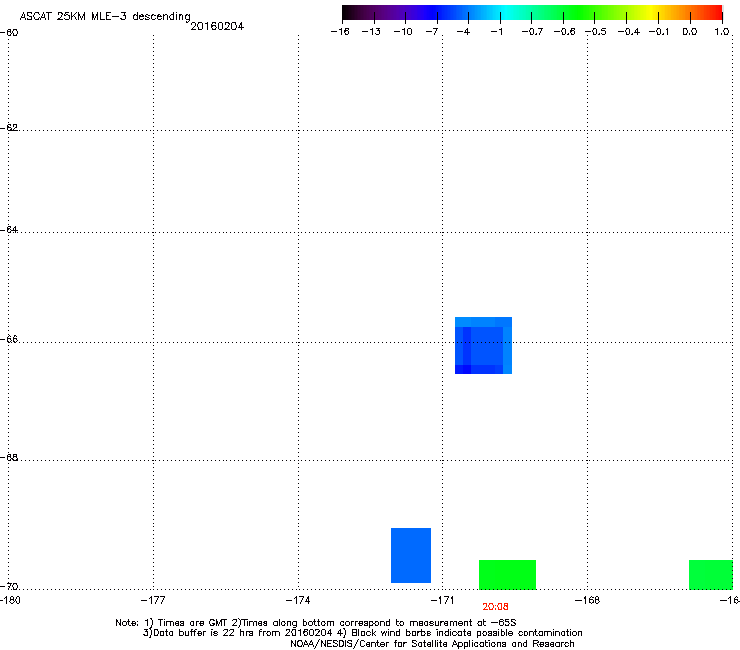Click the title 'ASCAT 25KM MLE-3 descending'
Image resolution: width=740 pixels, height=650 pixels.
pyautogui.click(x=105, y=16)
